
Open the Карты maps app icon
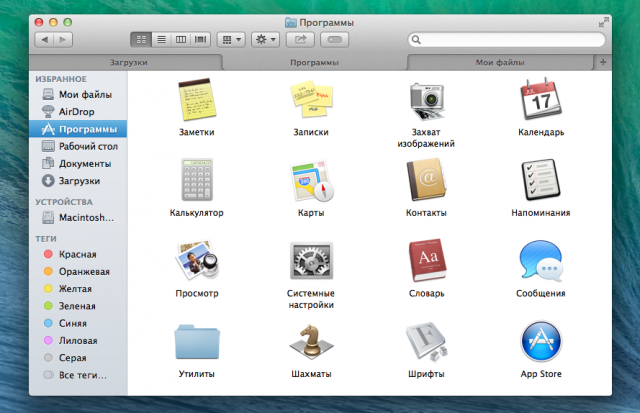310,182
